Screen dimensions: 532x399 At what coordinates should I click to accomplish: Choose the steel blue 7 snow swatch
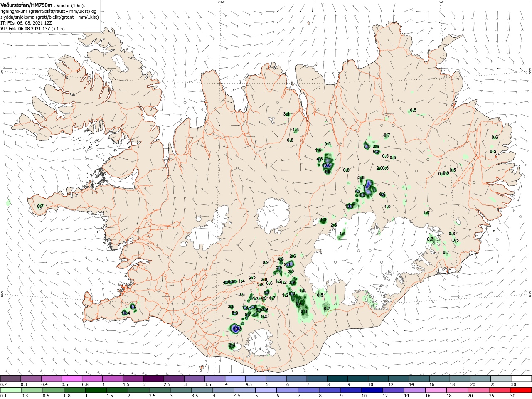tap(317, 378)
